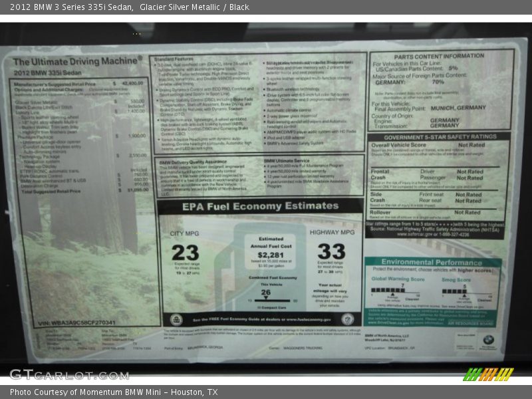The height and width of the screenshot is (399, 532).
Task: Click the Ultimate Driving Machine heading
Action: 77,62
